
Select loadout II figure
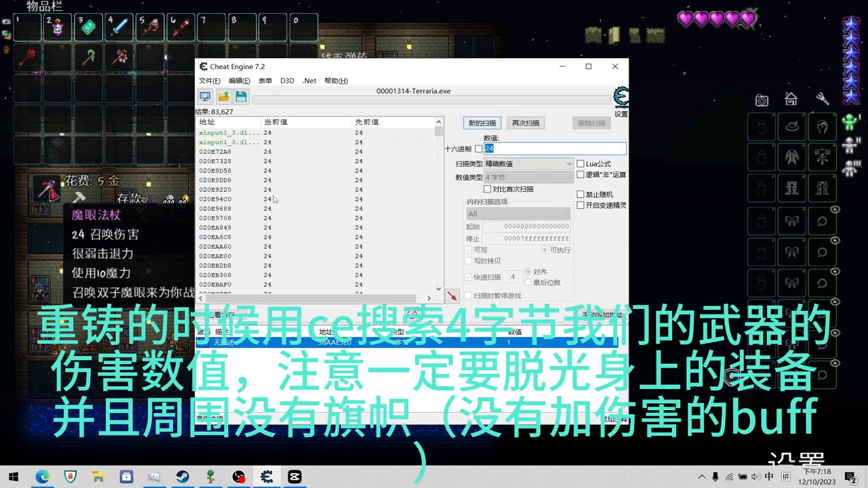(850, 144)
